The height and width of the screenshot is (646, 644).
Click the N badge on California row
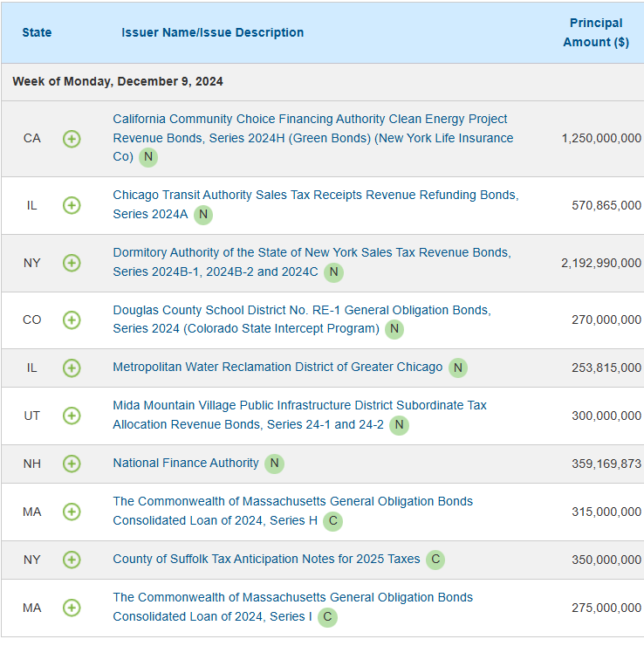[148, 157]
